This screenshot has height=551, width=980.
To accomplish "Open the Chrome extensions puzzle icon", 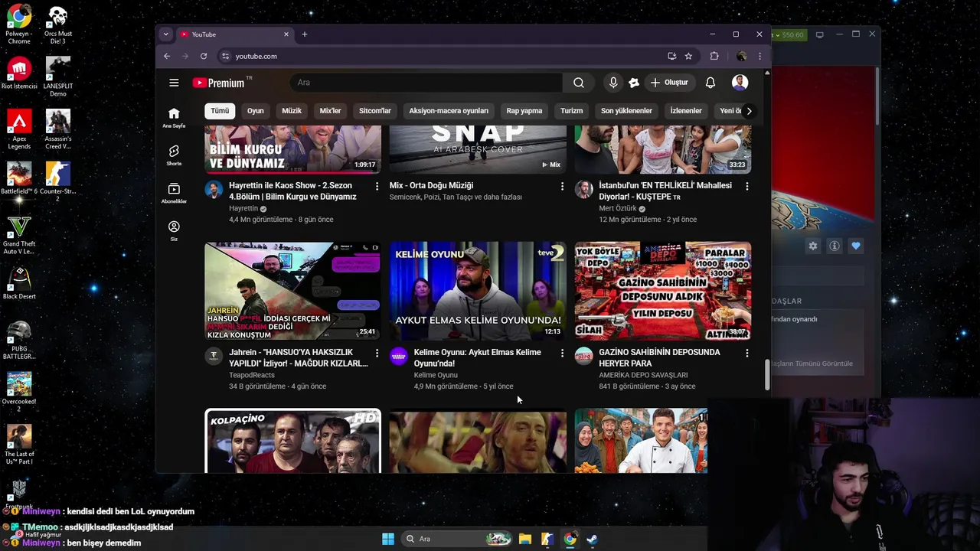I will click(714, 56).
